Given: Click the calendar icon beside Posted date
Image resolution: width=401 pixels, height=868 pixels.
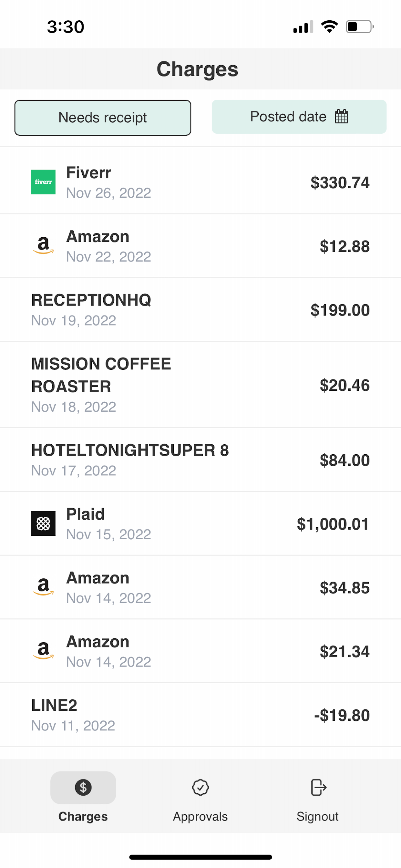Looking at the screenshot, I should [341, 117].
